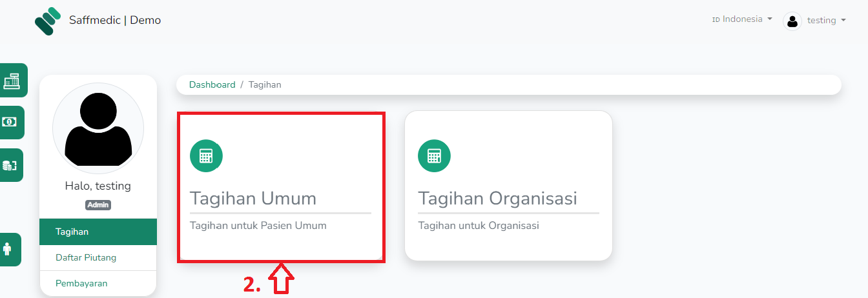Click the banknote money sidebar icon
Viewport: 868px width, 298px height.
[10, 122]
